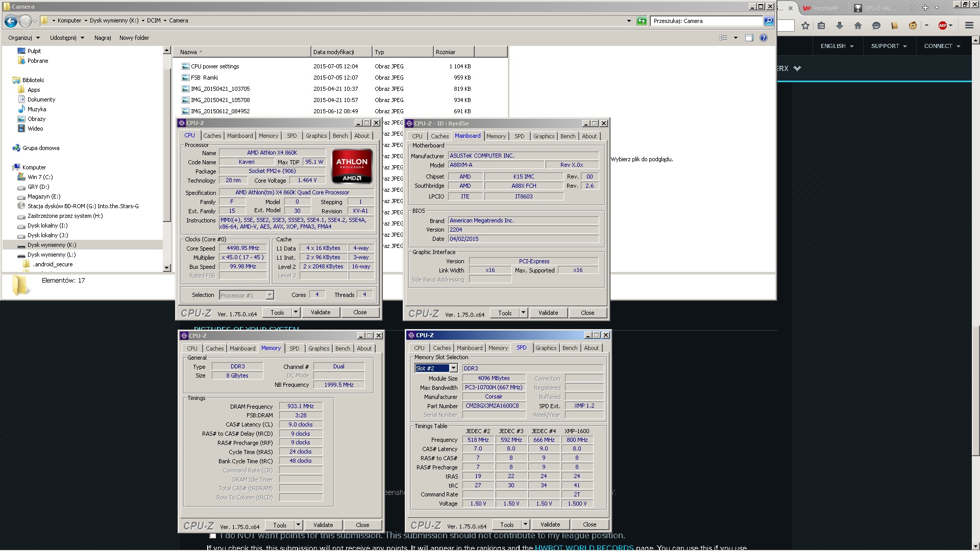Viewport: 980px width, 551px height.
Task: Open SPD tab in the Memory CPU-Z window
Action: click(295, 348)
